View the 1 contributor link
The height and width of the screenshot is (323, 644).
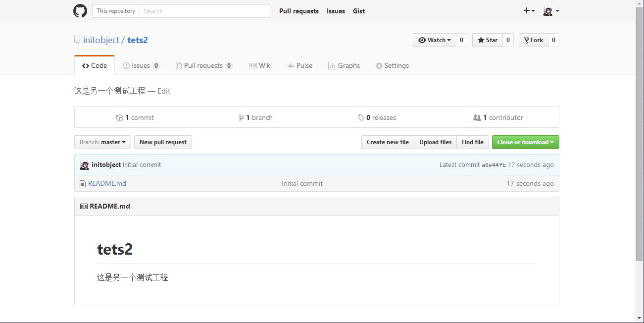[498, 117]
